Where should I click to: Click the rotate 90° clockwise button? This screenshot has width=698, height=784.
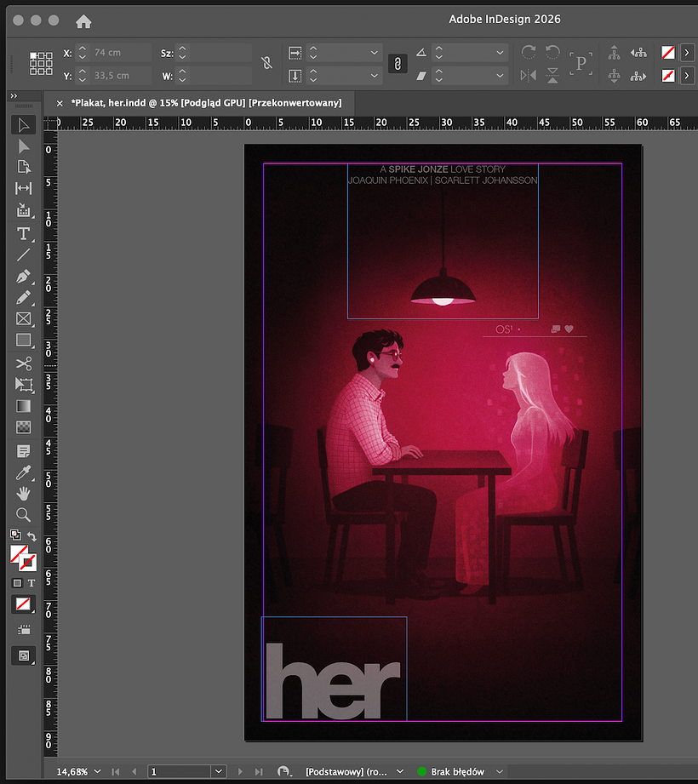(x=528, y=53)
